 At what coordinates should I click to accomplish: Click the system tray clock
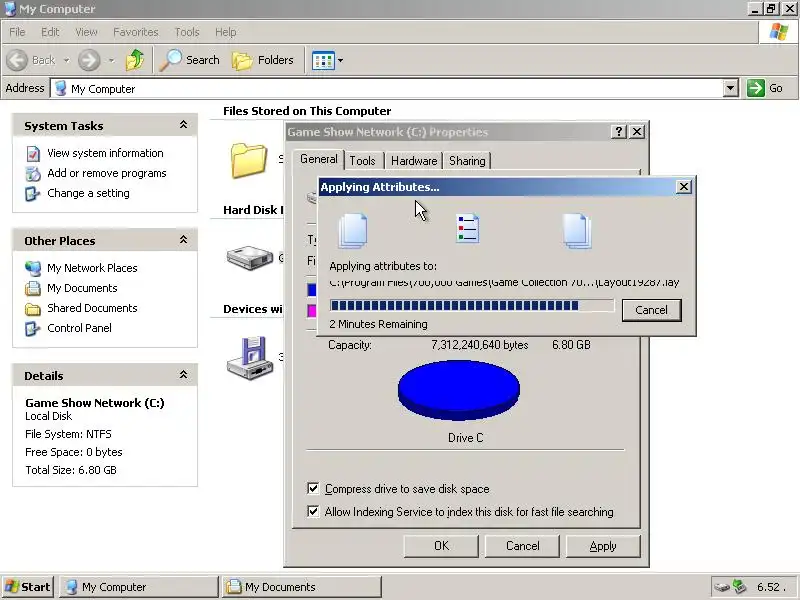(x=770, y=587)
